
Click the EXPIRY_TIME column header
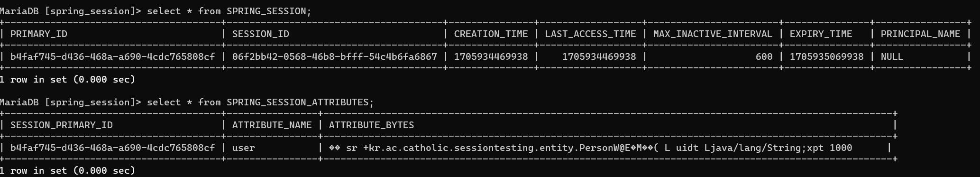tap(821, 34)
